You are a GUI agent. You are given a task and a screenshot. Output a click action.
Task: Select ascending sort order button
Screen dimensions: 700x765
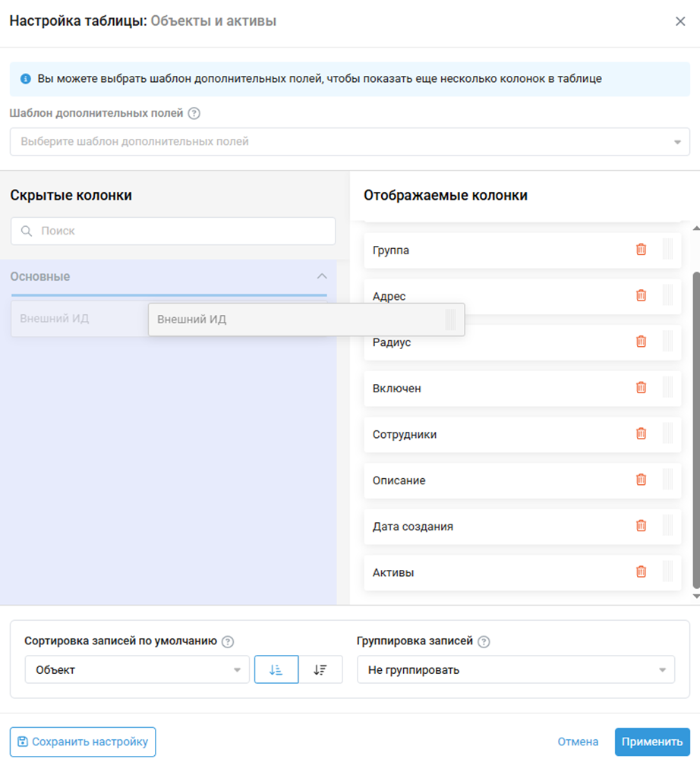coord(276,670)
